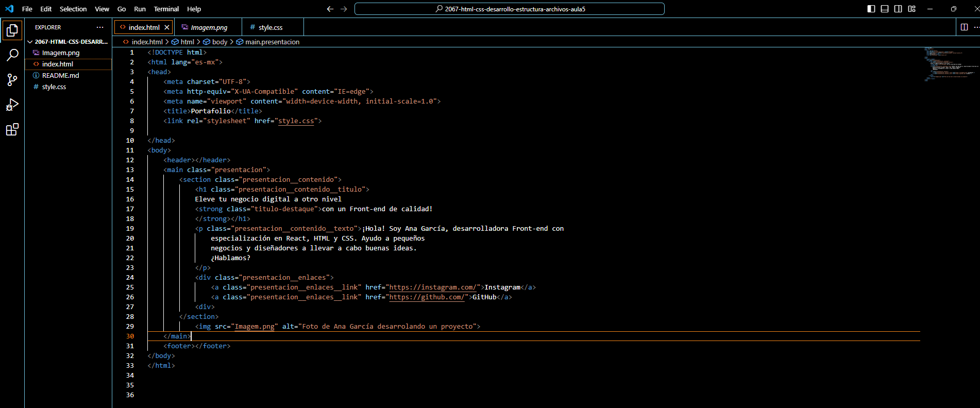Go back with the left arrow
This screenshot has width=980, height=408.
click(x=330, y=9)
